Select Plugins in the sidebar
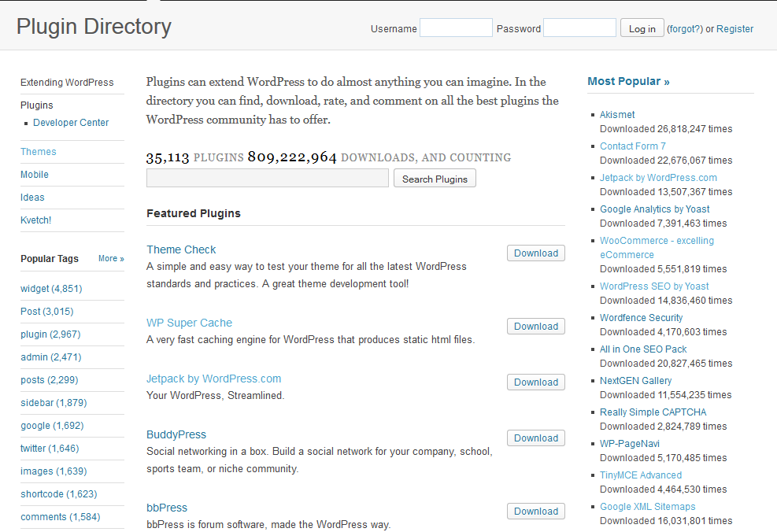The width and height of the screenshot is (777, 532). [x=37, y=105]
